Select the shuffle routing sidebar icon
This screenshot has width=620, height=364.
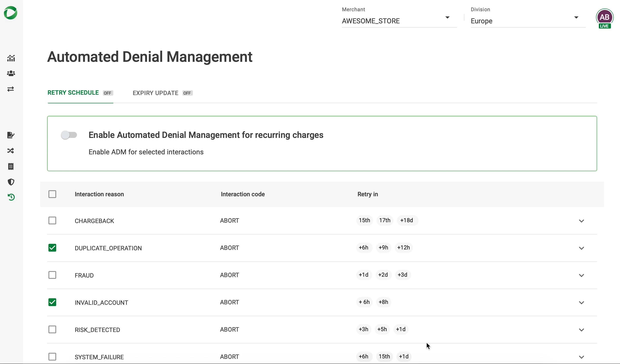pos(11,151)
